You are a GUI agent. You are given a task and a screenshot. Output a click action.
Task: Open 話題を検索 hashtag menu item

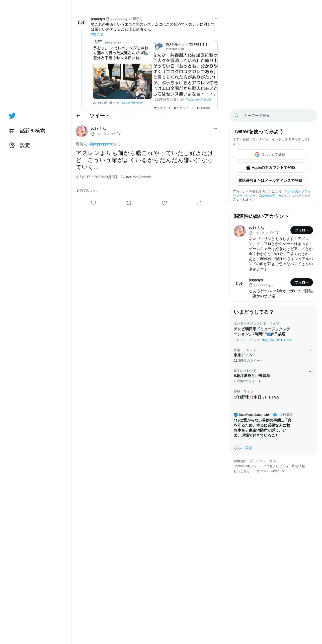[27, 131]
